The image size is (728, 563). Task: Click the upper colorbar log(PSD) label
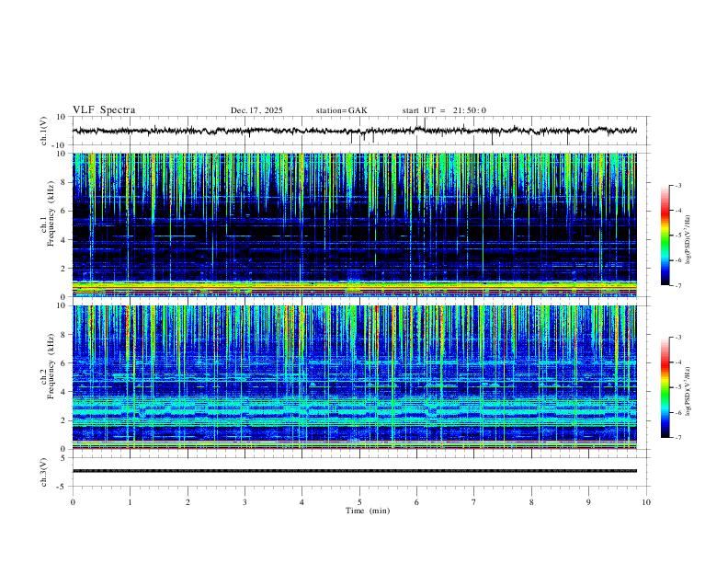[x=688, y=240]
